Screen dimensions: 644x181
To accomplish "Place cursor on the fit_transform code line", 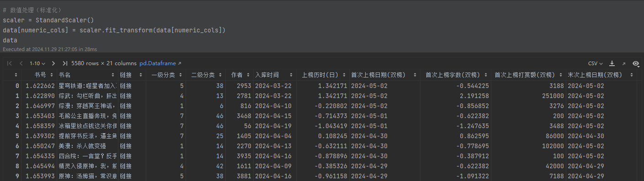I will (114, 30).
